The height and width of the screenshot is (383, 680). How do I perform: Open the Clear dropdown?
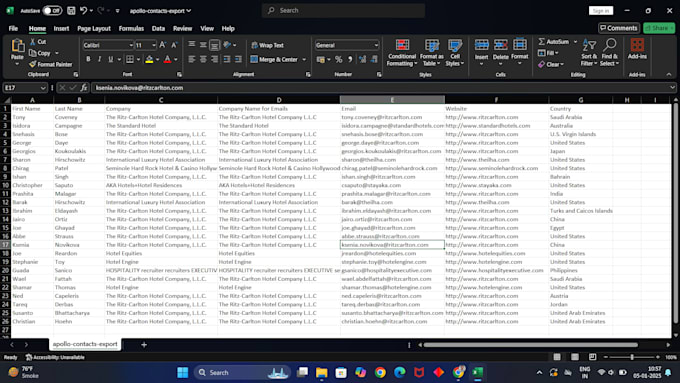551,64
